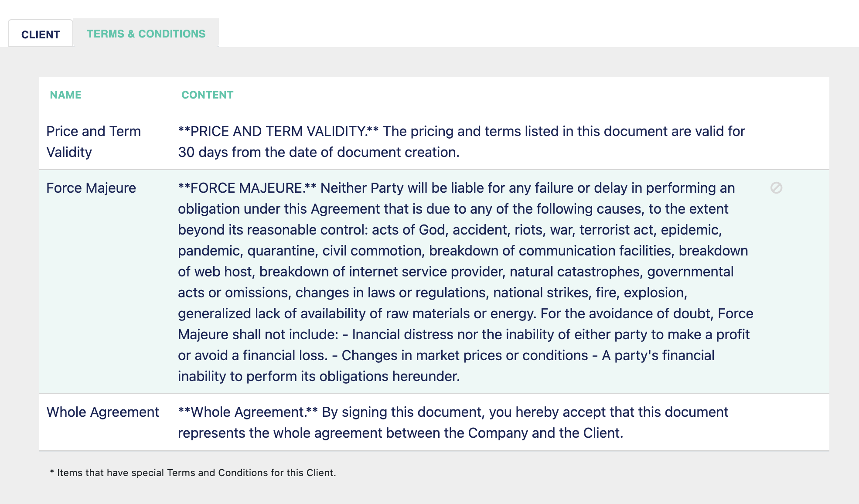Click the word 'pandemic' in Force Majeure content
This screenshot has width=859, height=504.
pos(209,251)
